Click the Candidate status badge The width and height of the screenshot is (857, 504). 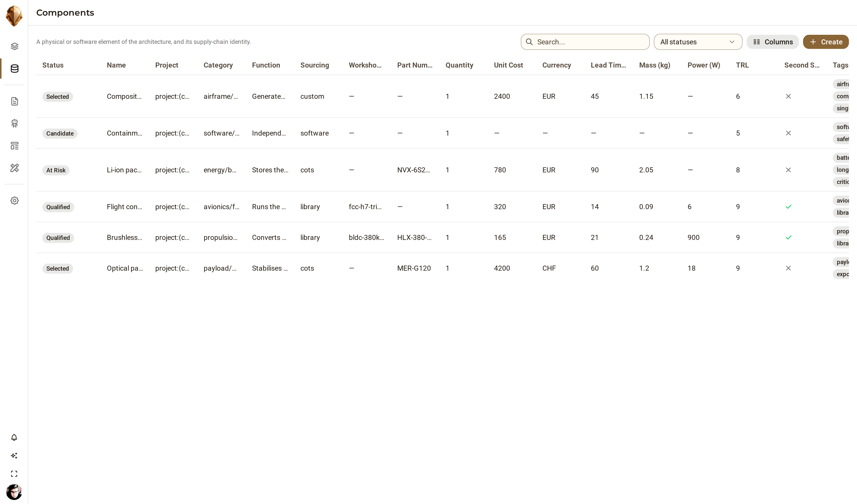pos(60,133)
